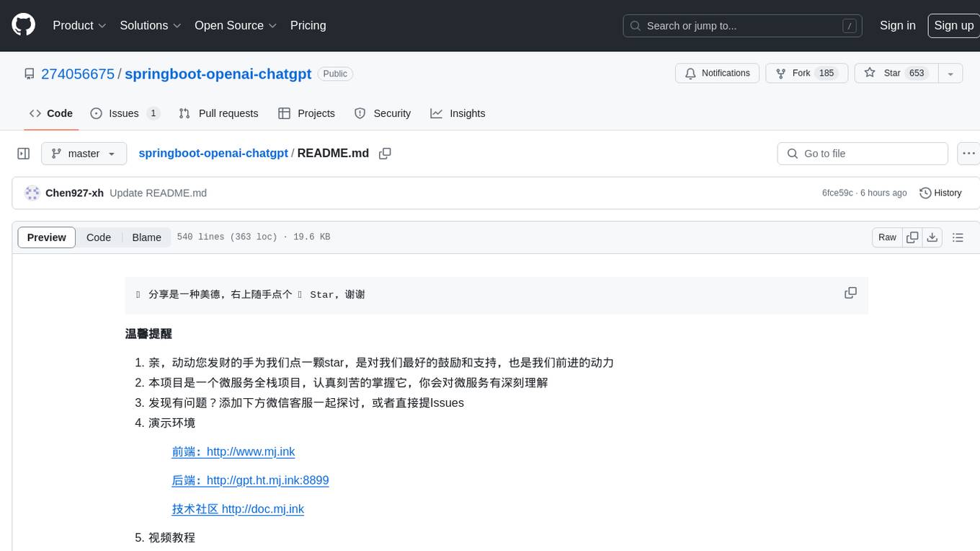Copy the Star code block text
The image size is (980, 551).
point(850,293)
